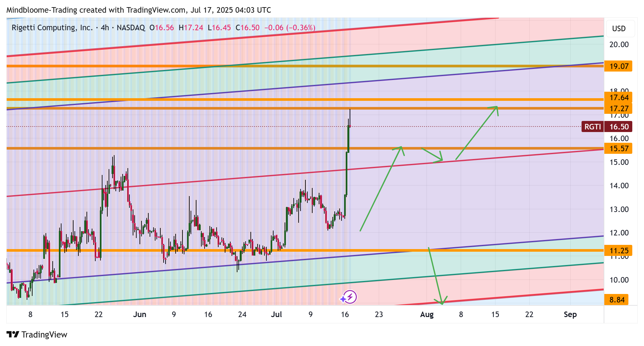Click the low value L16.45
The width and height of the screenshot is (644, 346).
[x=219, y=28]
